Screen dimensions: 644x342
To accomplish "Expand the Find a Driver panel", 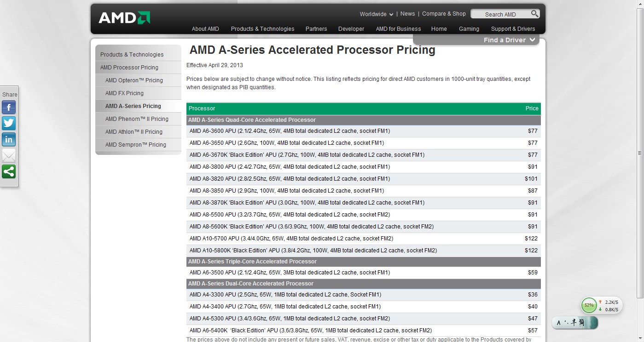I will [x=510, y=40].
